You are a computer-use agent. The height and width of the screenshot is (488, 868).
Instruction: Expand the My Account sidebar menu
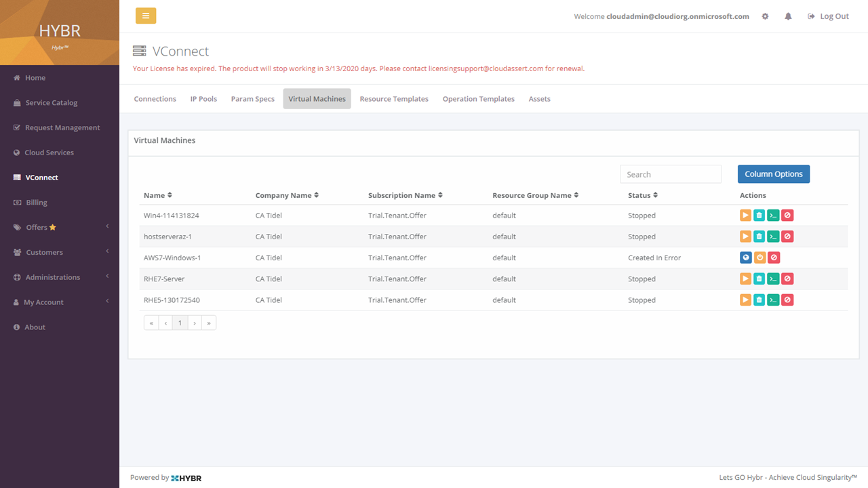point(60,302)
